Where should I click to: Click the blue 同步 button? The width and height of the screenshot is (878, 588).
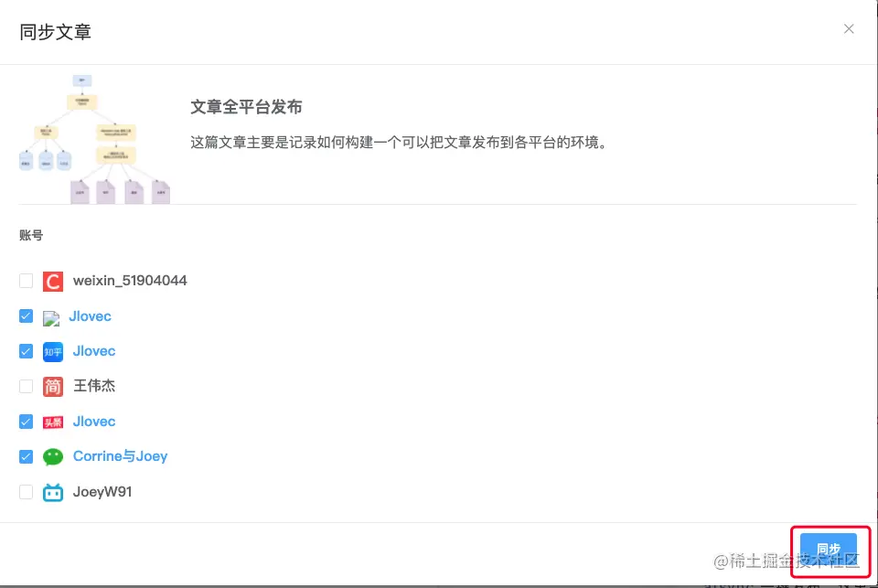click(x=829, y=550)
